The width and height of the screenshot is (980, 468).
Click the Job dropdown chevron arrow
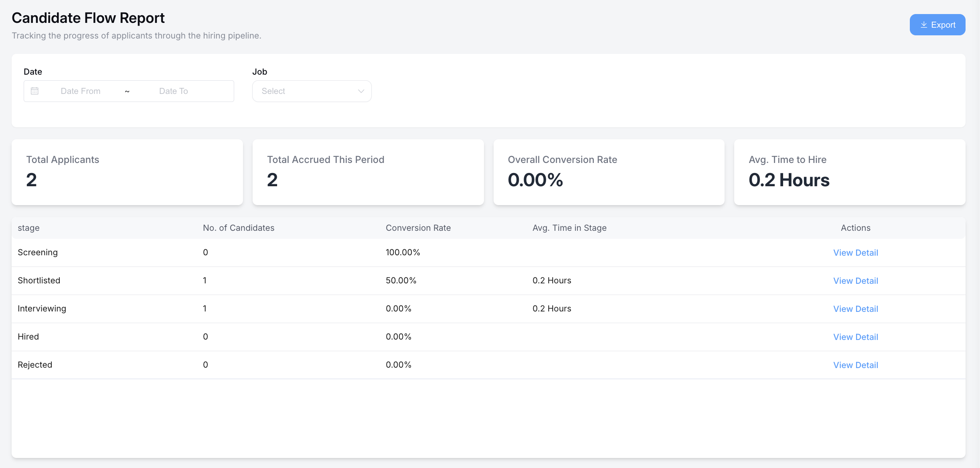coord(361,91)
